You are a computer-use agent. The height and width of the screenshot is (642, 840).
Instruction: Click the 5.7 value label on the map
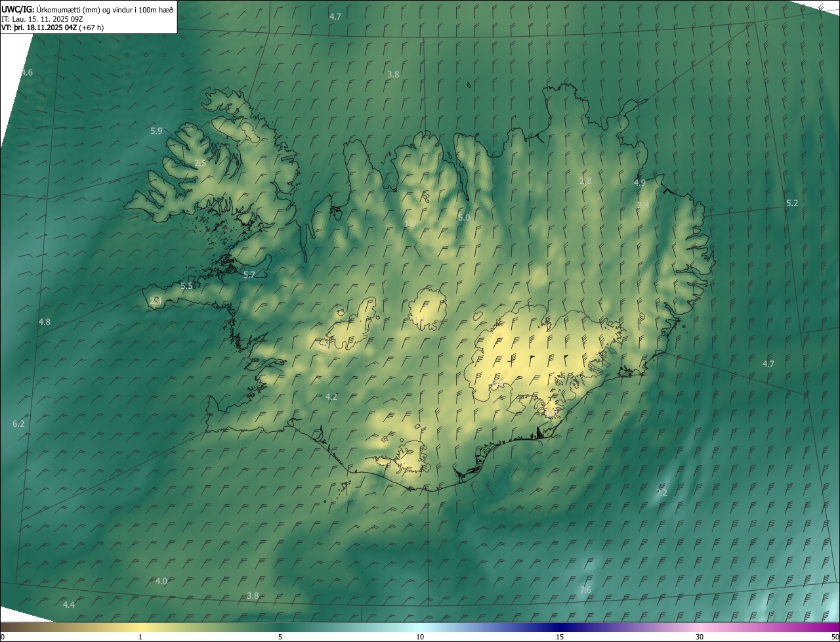point(249,275)
